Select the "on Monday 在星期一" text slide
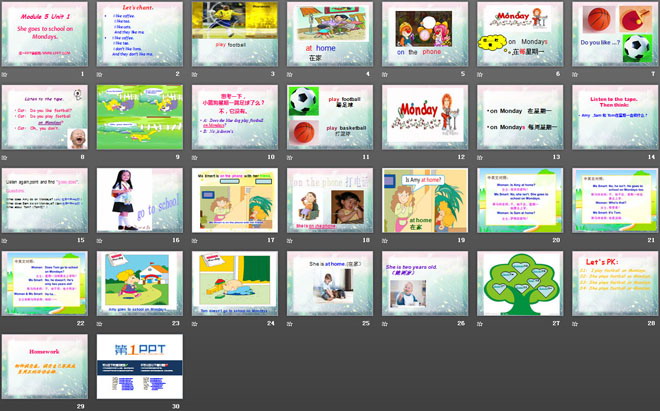 519,117
